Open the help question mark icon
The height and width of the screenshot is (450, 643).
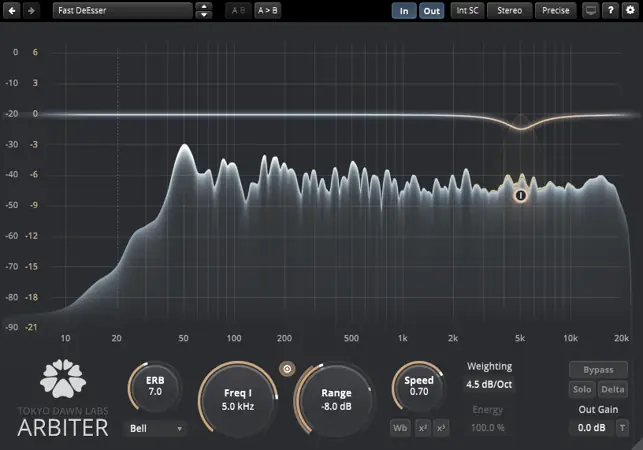610,11
